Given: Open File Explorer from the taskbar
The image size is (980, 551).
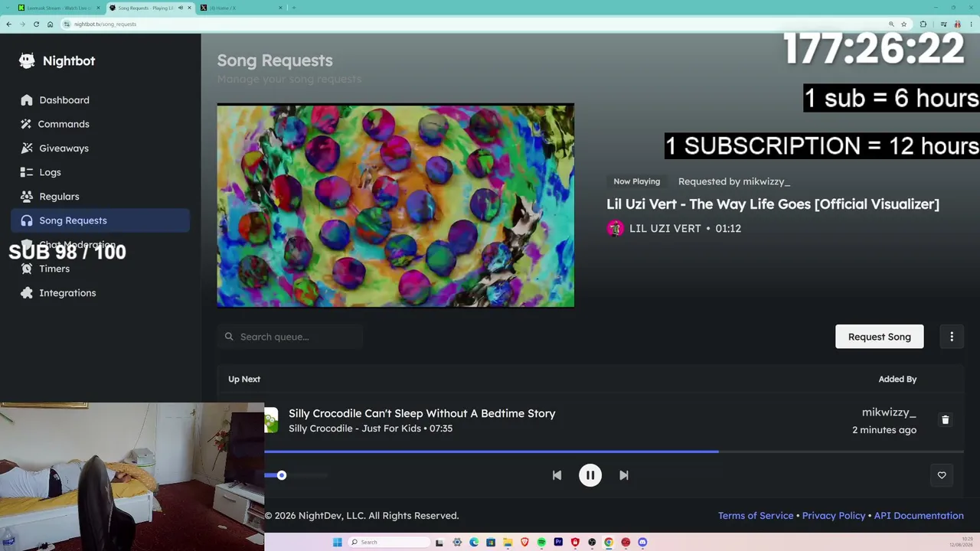Looking at the screenshot, I should coord(508,543).
